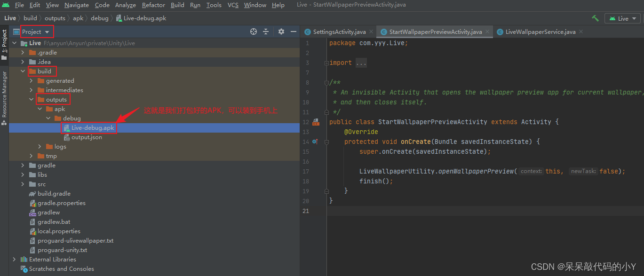Open the Tools menu

[x=214, y=5]
